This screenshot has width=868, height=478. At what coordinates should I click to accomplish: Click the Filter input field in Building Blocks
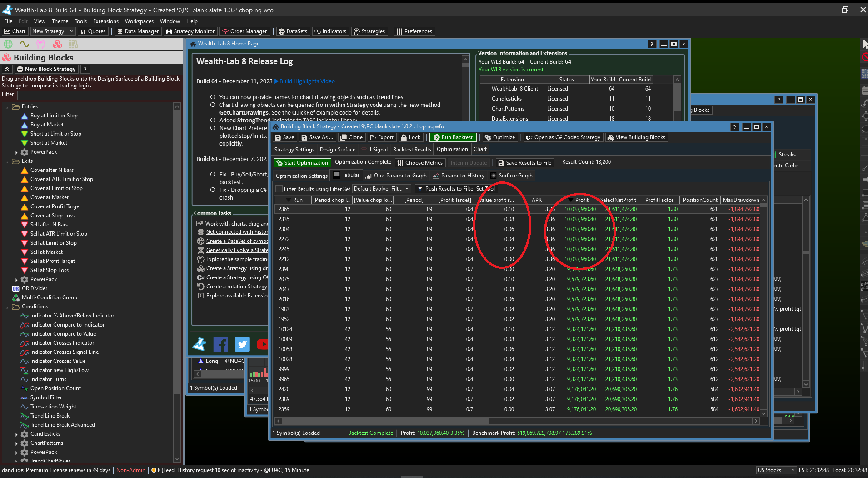tap(99, 95)
